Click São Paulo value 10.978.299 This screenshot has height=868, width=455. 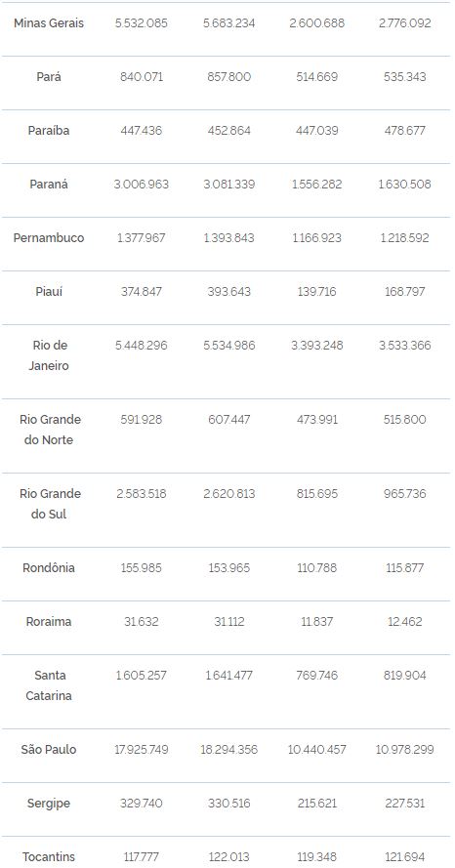click(404, 750)
